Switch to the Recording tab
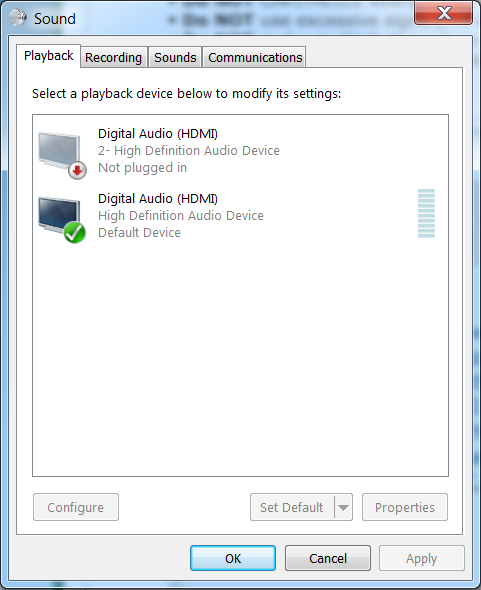 pos(113,58)
